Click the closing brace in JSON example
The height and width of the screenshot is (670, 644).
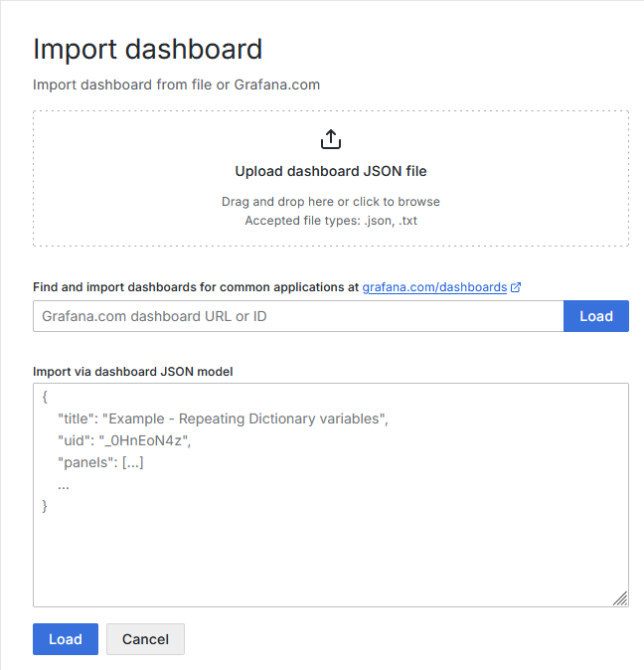pyautogui.click(x=45, y=506)
